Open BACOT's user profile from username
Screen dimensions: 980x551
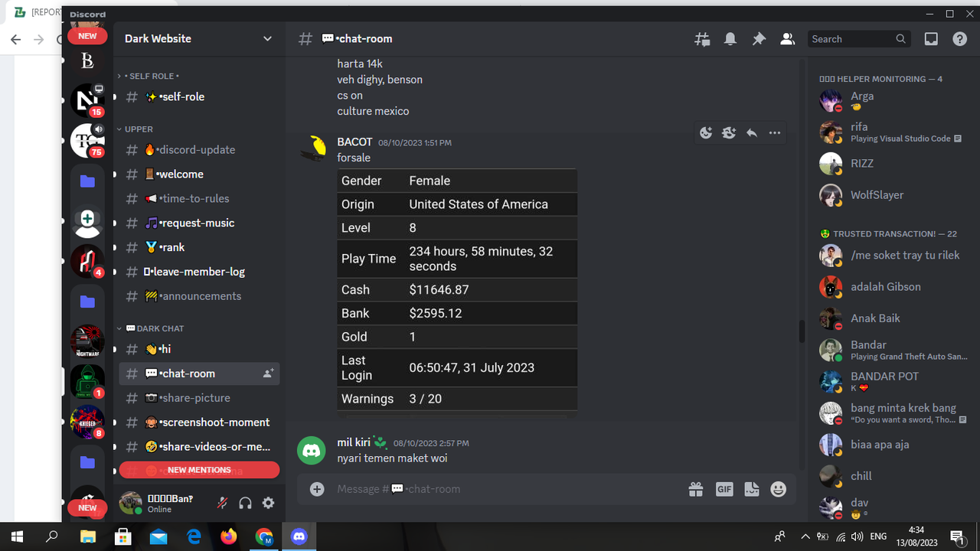354,142
